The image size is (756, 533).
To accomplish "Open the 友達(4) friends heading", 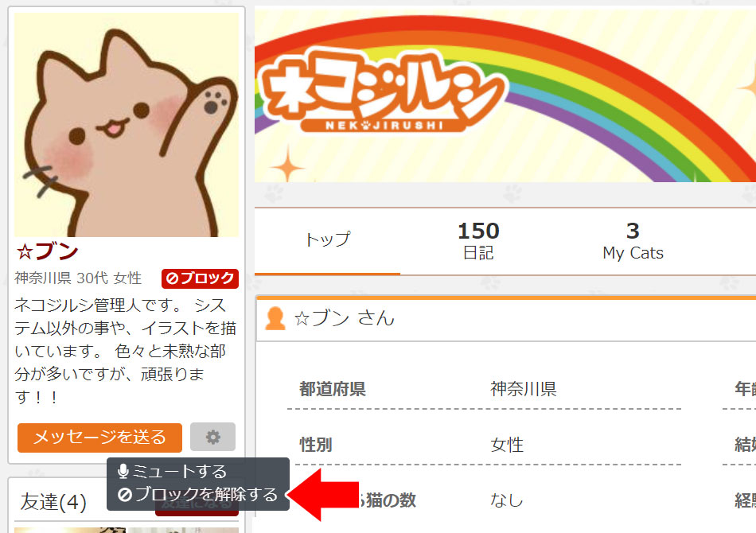I will [x=53, y=502].
